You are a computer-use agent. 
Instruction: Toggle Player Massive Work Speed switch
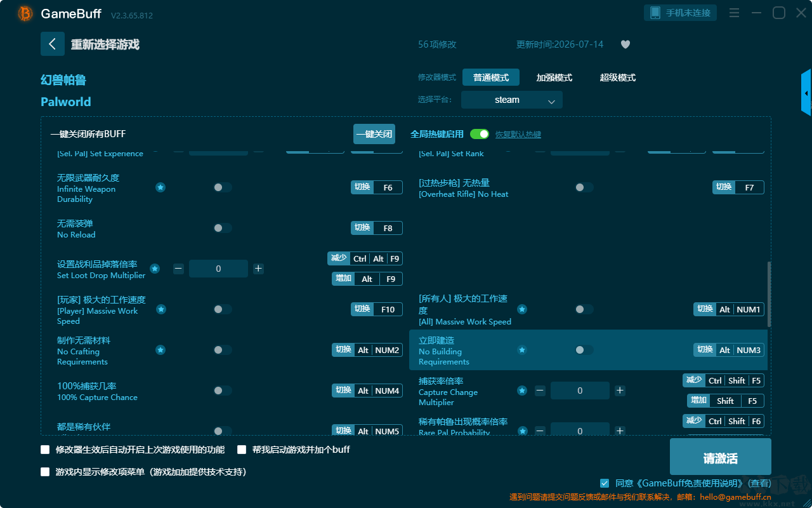point(223,309)
